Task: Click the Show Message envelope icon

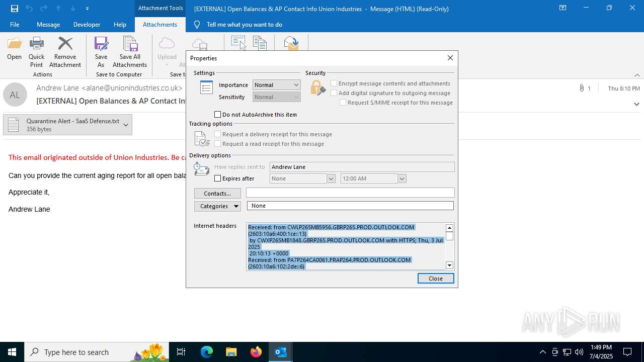Action: (291, 43)
